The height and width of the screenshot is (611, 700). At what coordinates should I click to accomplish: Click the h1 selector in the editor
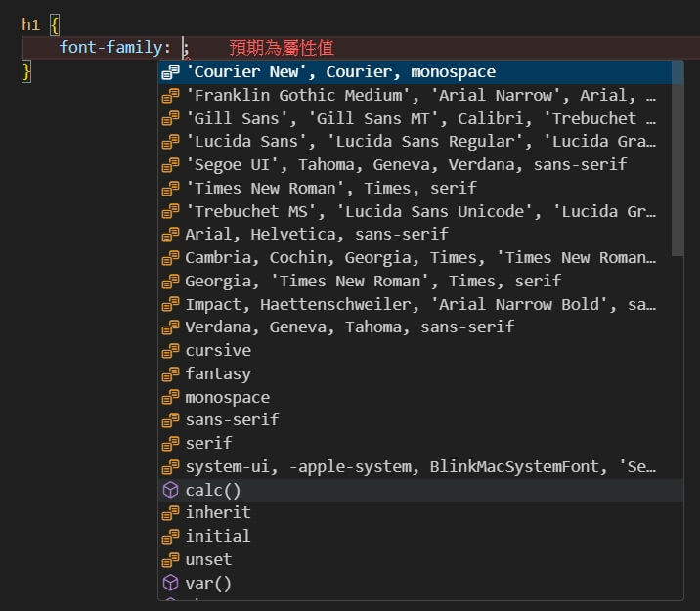click(x=31, y=24)
